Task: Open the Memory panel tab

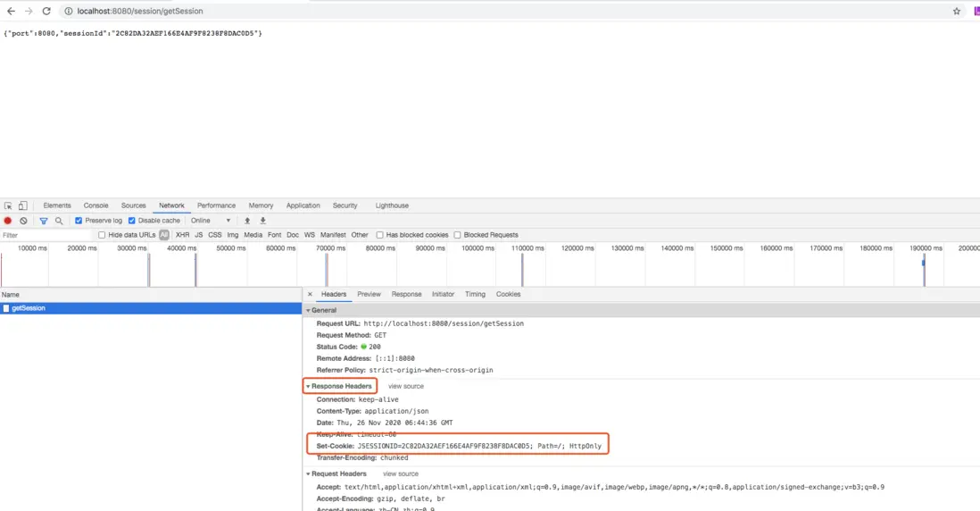Action: [x=261, y=205]
